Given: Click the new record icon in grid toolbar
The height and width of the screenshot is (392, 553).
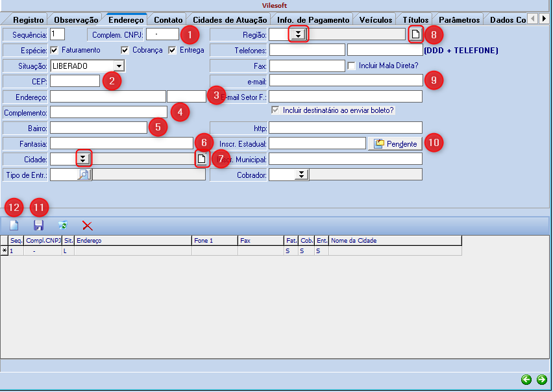Looking at the screenshot, I should click(14, 226).
